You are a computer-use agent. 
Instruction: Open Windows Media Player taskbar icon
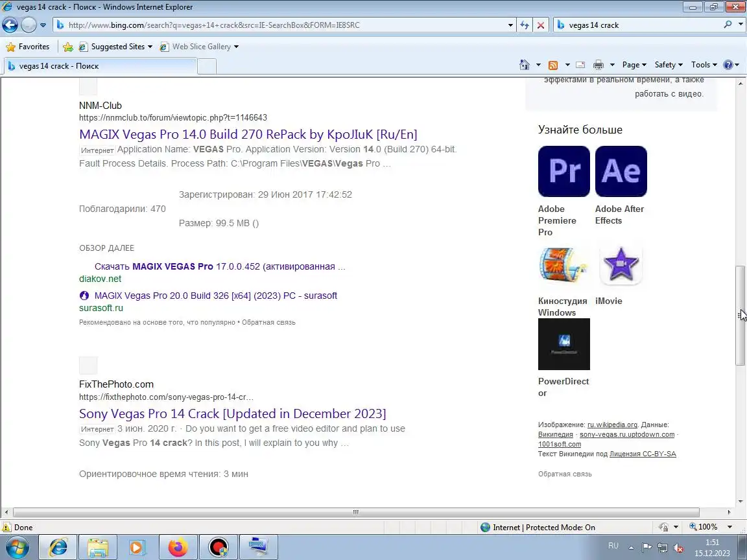click(137, 547)
